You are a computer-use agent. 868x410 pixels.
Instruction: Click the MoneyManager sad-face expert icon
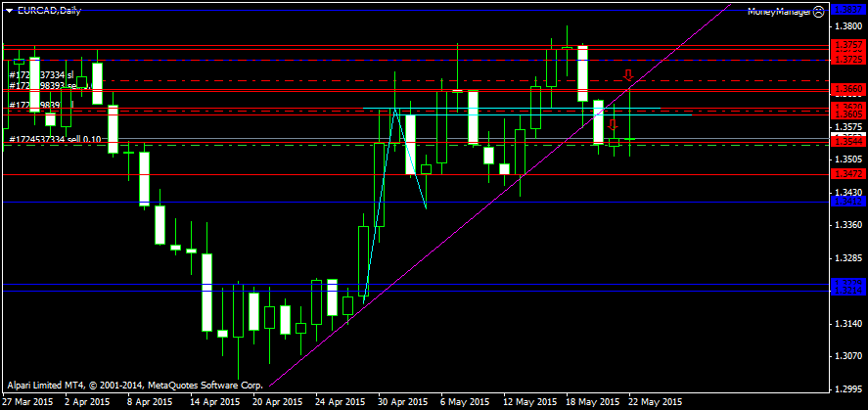818,11
